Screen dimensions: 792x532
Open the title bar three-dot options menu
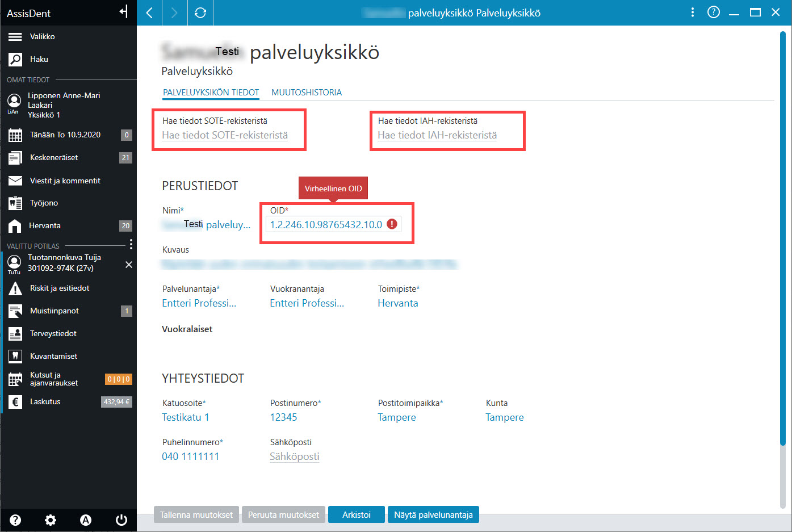tap(693, 12)
